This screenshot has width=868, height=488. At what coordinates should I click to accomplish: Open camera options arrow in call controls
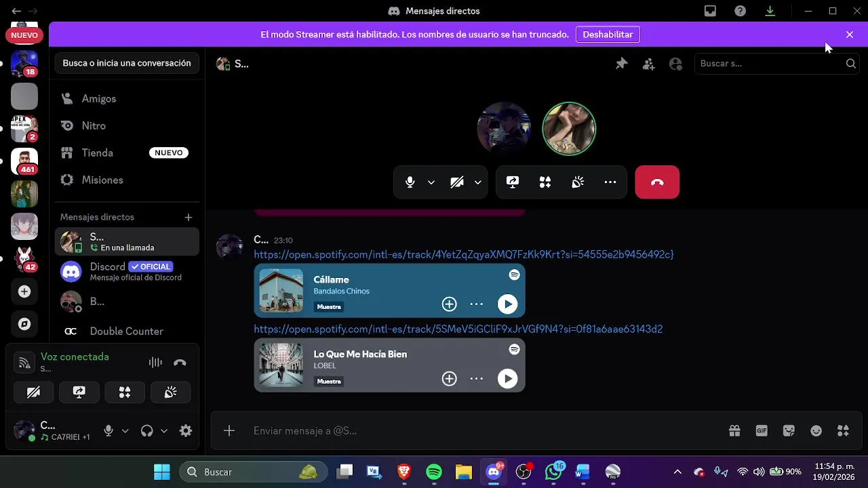478,182
